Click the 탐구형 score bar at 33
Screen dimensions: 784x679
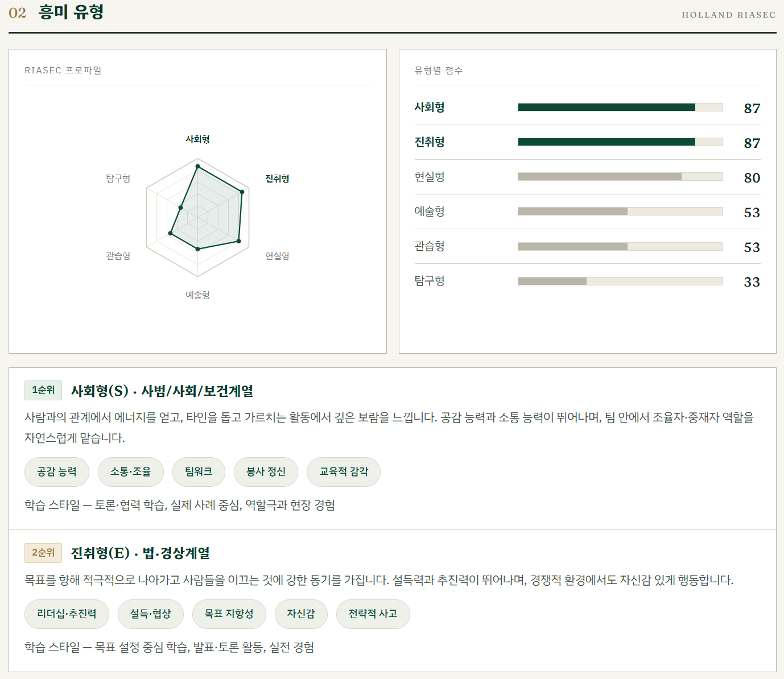tap(620, 281)
